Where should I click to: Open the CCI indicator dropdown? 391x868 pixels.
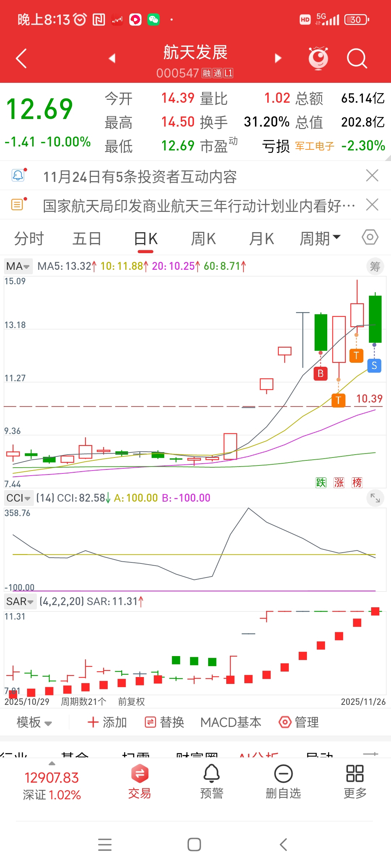[19, 498]
